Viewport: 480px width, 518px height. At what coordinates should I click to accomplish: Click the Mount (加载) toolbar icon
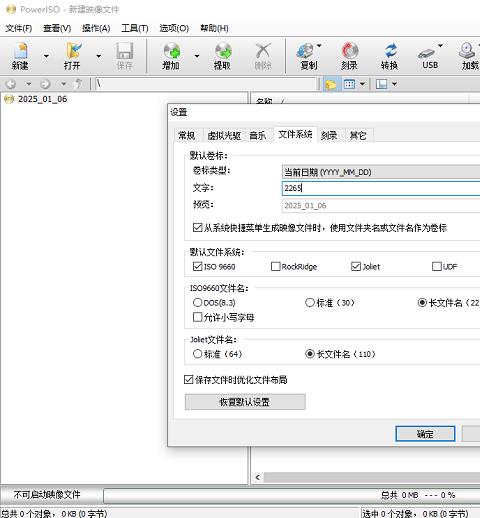(x=469, y=56)
